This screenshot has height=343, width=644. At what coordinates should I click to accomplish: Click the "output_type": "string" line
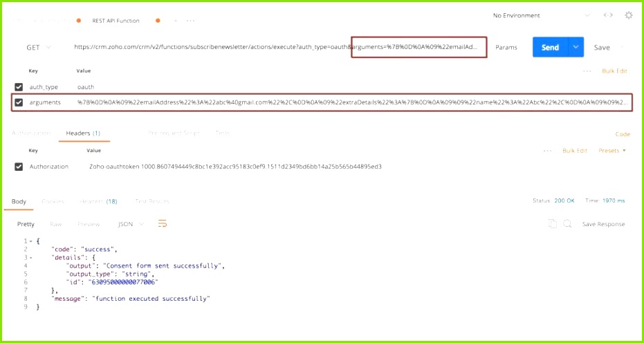tap(110, 274)
